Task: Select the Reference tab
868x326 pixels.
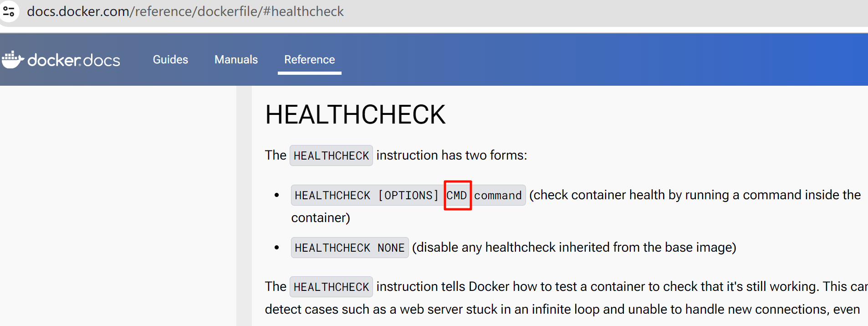Action: coord(309,60)
